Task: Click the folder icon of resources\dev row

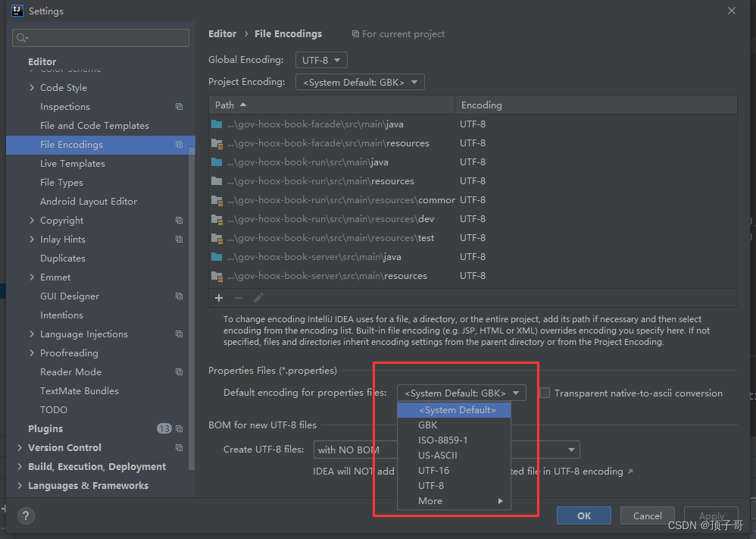Action: click(x=217, y=219)
